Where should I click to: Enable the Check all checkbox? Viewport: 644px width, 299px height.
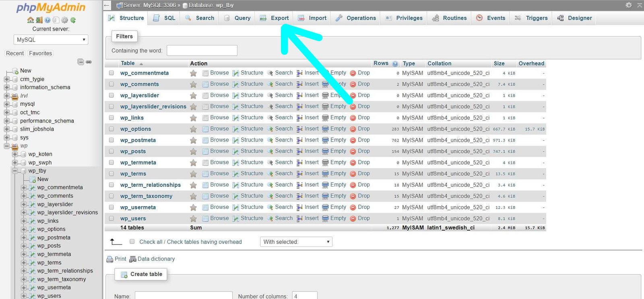point(132,242)
